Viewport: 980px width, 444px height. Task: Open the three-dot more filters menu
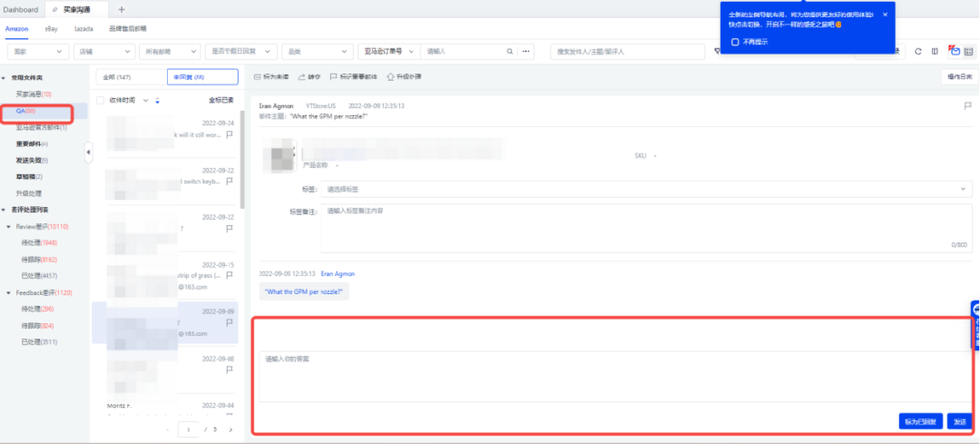point(526,52)
